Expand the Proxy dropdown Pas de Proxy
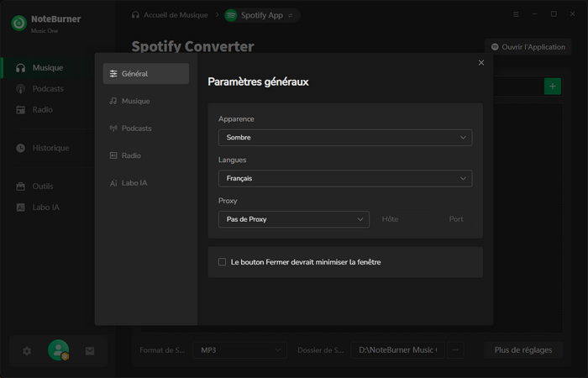 pos(293,219)
